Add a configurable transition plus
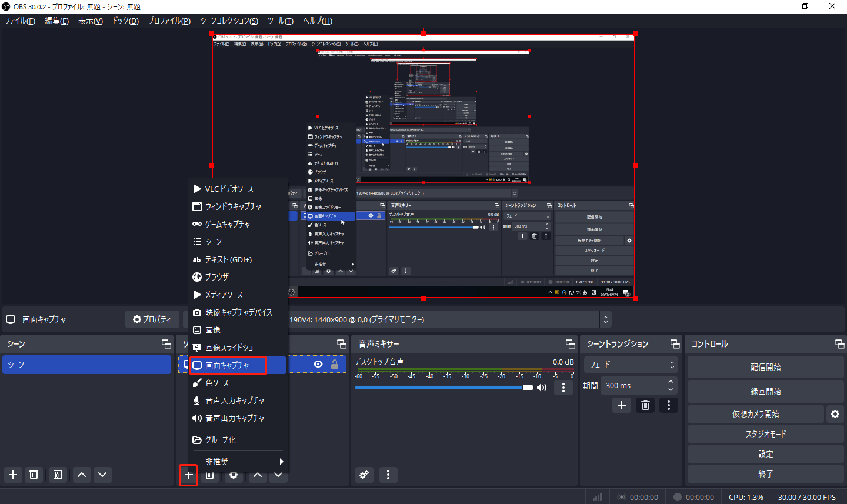The width and height of the screenshot is (847, 504). click(x=622, y=405)
